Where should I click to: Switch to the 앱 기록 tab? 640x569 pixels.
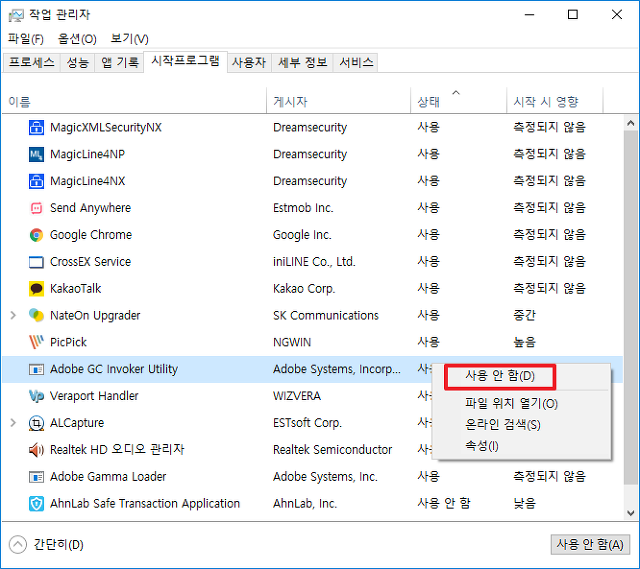click(x=120, y=62)
